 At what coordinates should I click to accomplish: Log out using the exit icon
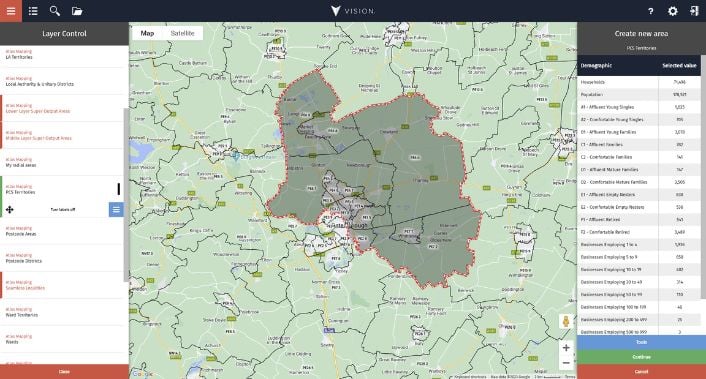click(x=694, y=11)
